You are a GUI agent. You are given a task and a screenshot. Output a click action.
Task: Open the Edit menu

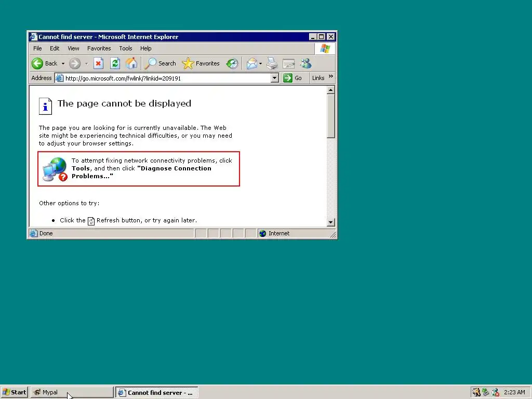tap(54, 48)
